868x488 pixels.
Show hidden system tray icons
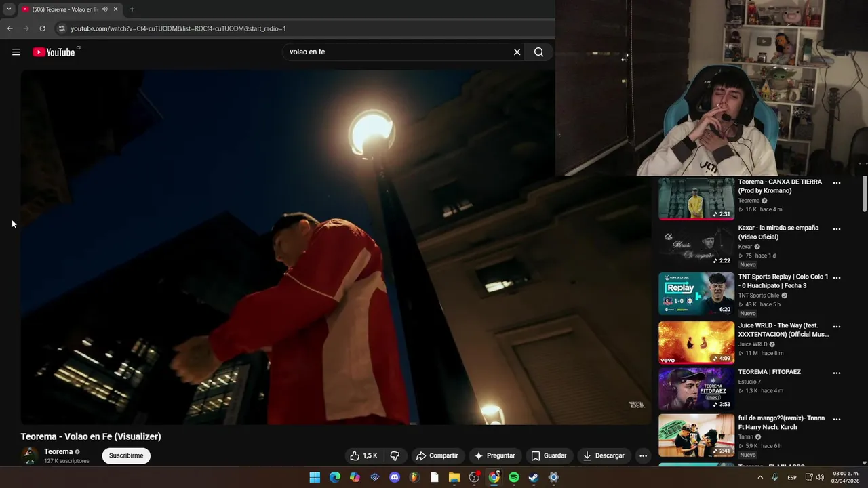(x=759, y=477)
